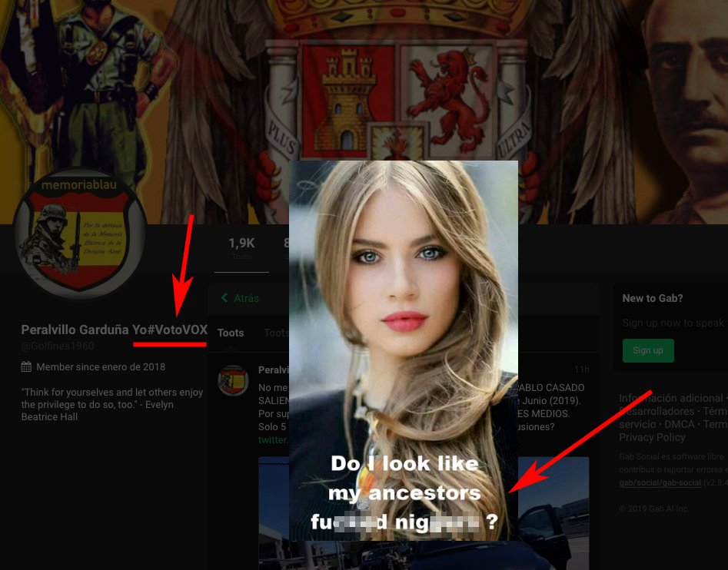The width and height of the screenshot is (728, 570).
Task: Open the Información adicional link
Action: tap(670, 398)
